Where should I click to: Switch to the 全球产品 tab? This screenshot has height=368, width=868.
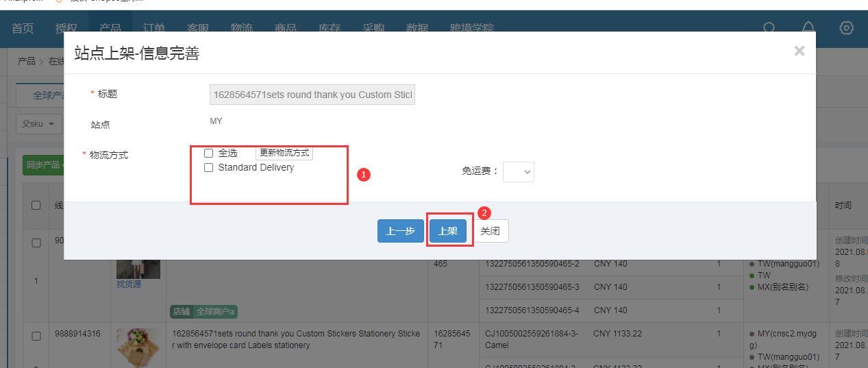click(49, 95)
